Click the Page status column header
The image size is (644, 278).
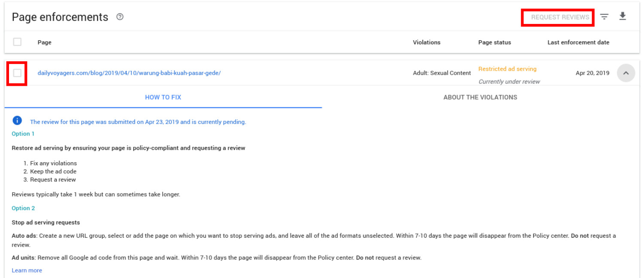[495, 42]
